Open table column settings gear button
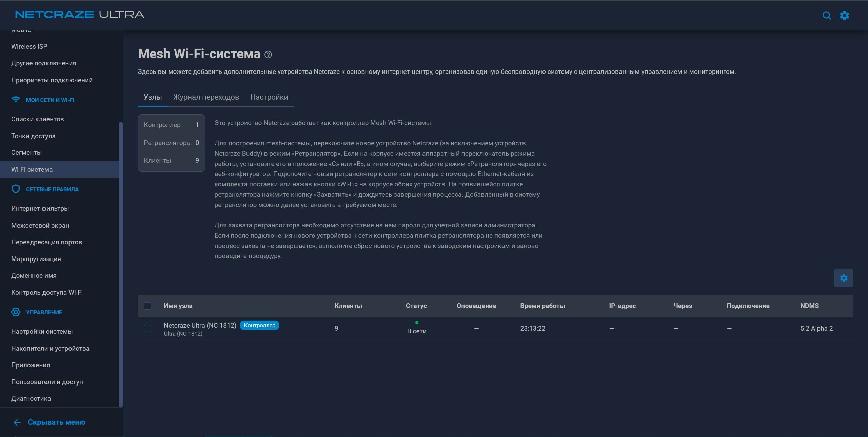 coord(844,278)
